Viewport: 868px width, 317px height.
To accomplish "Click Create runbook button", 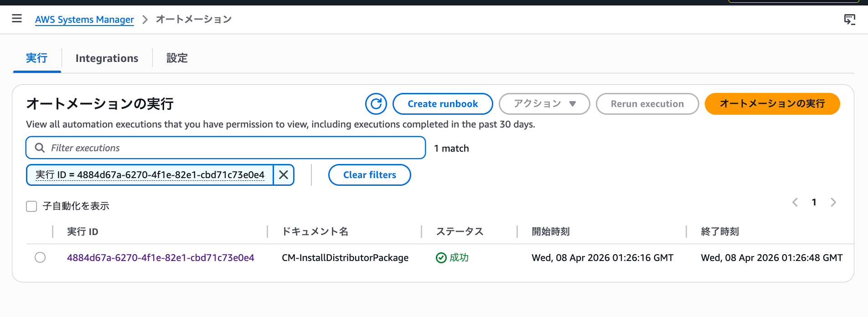I will coord(443,104).
